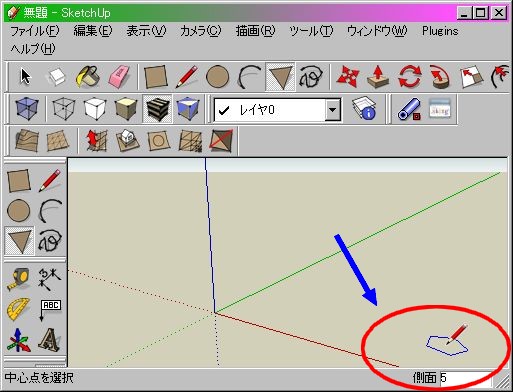513x392 pixels.
Task: Minimize the SketchUp window
Action: coord(464,13)
